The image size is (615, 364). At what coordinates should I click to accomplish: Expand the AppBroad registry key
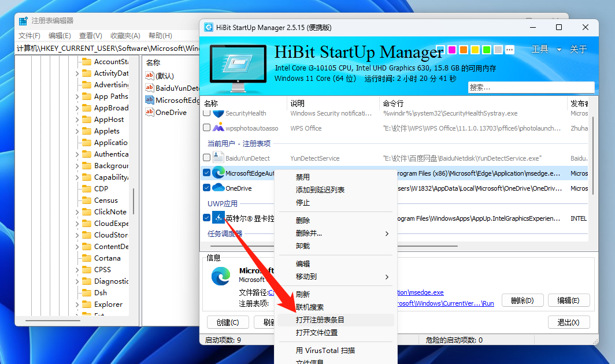pyautogui.click(x=77, y=108)
